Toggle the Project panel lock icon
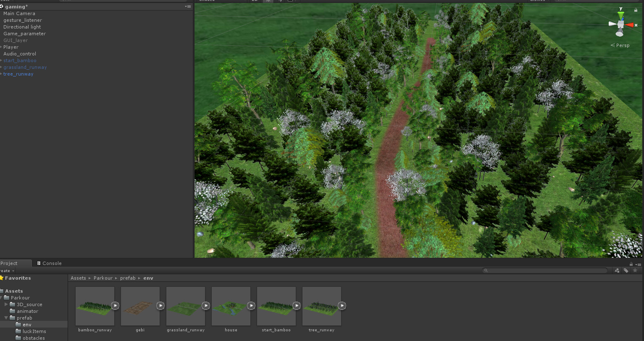This screenshot has height=341, width=644. coord(631,264)
